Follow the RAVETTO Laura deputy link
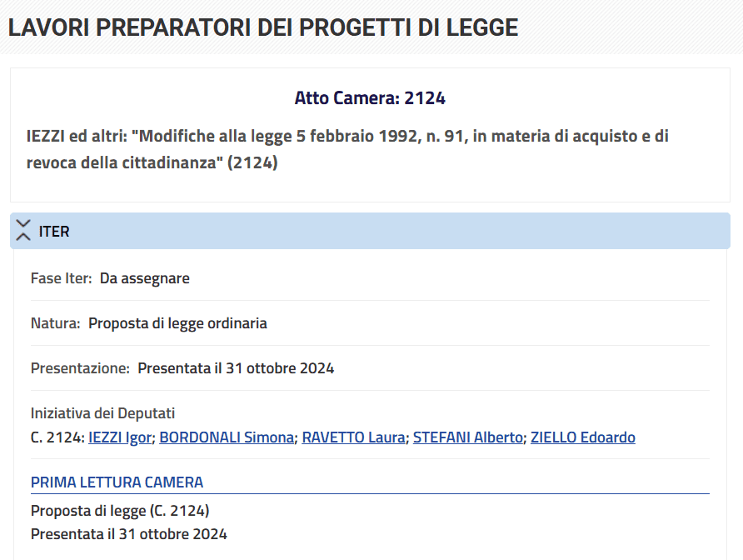This screenshot has height=560, width=743. pos(353,437)
